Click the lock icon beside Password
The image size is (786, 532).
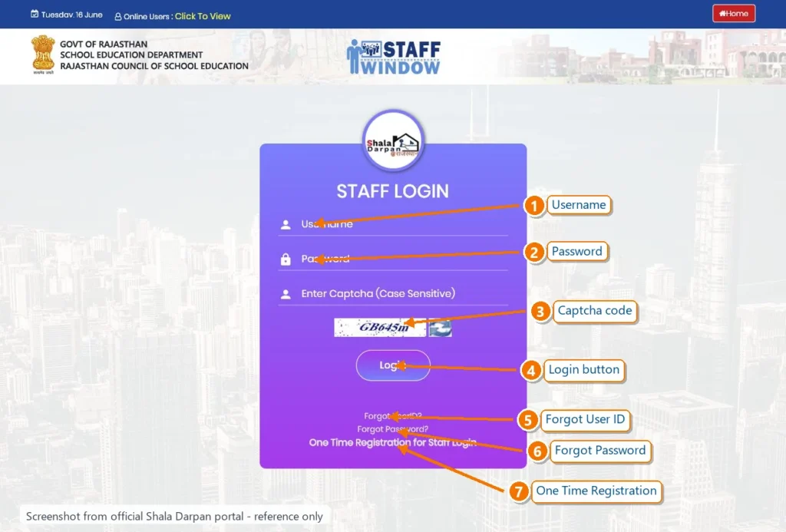click(286, 259)
